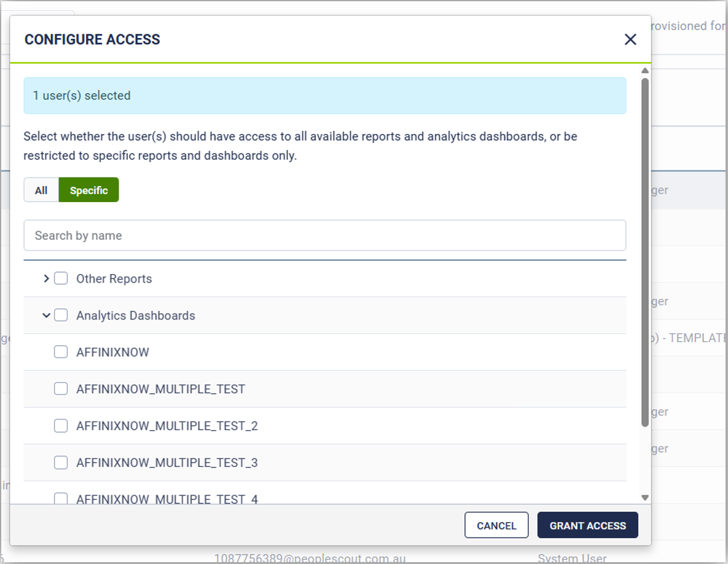Expand the Other Reports tree node
The image size is (728, 564).
(x=46, y=279)
